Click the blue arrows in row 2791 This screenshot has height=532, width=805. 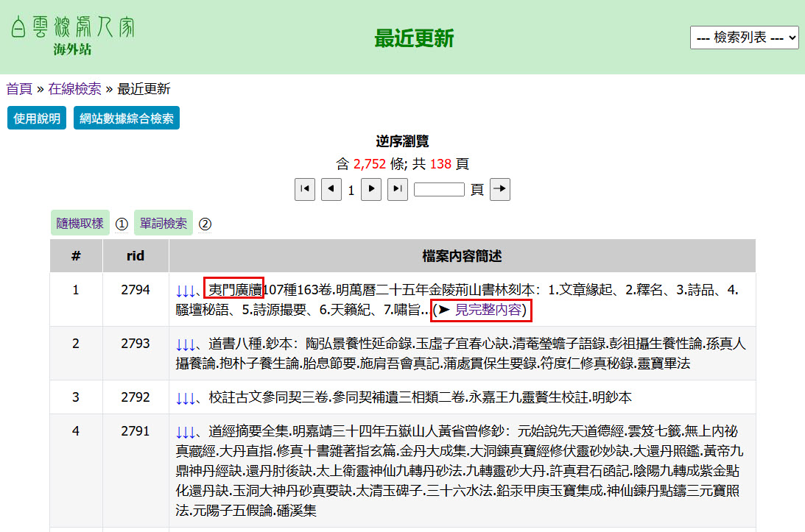point(186,432)
